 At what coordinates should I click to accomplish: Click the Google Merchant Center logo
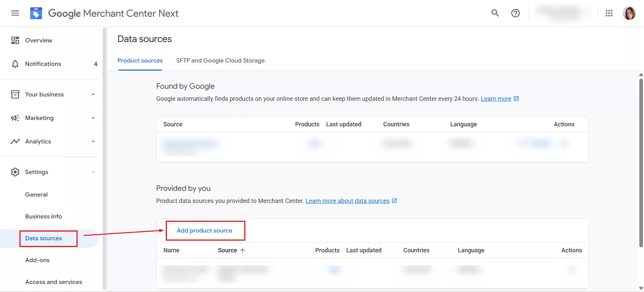(36, 13)
